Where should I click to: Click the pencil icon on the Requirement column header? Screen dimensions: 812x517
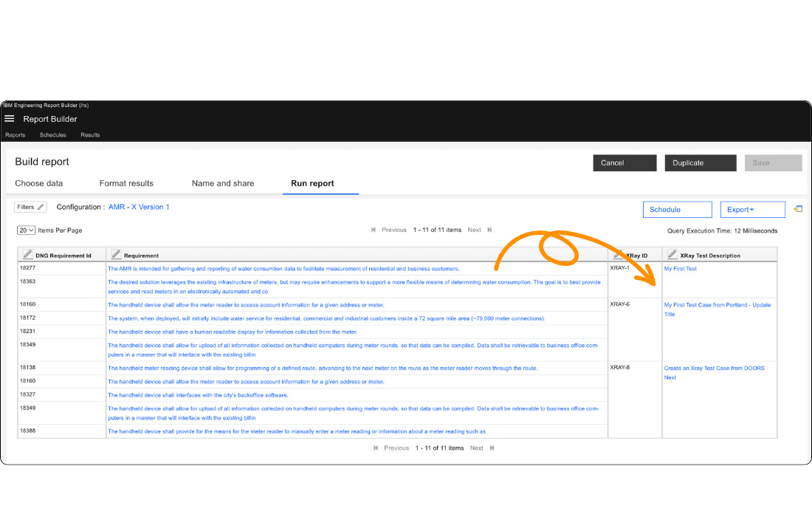tap(116, 254)
